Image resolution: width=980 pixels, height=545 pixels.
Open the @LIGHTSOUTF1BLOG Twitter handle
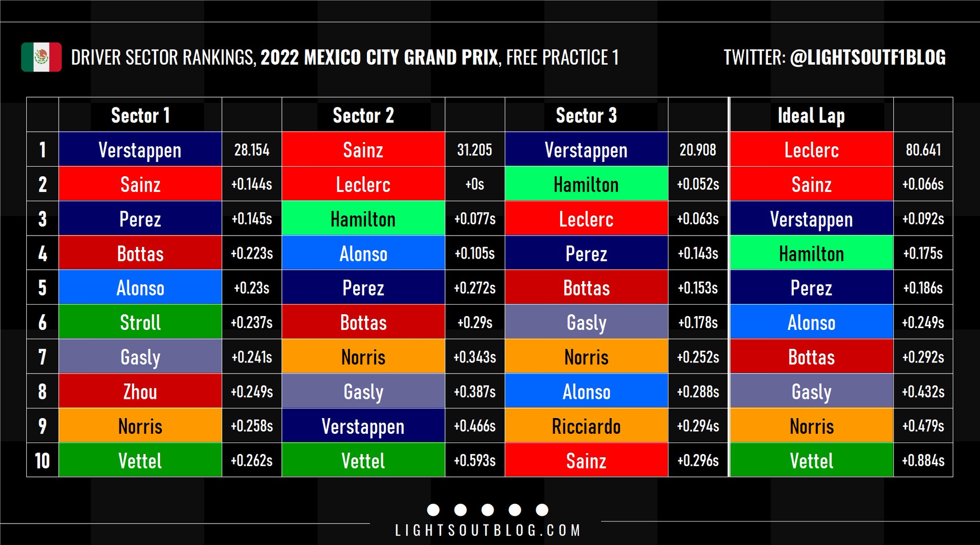pyautogui.click(x=868, y=57)
